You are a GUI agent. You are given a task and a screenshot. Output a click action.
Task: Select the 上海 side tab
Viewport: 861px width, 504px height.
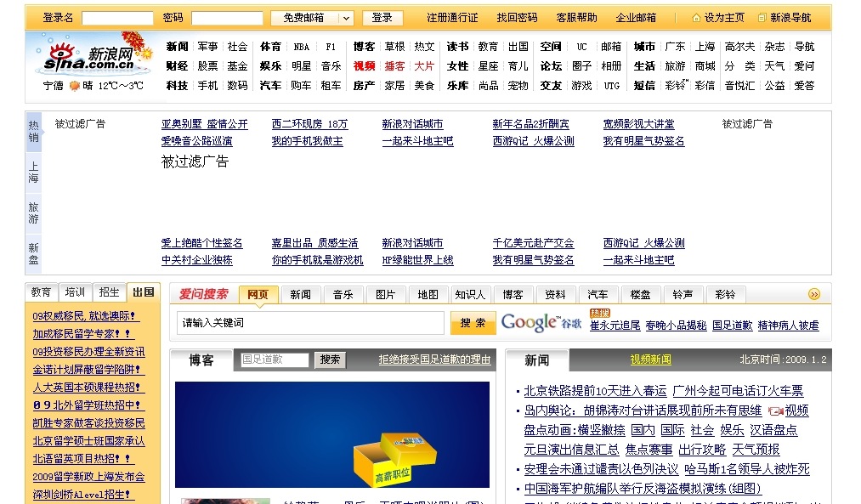click(x=33, y=172)
